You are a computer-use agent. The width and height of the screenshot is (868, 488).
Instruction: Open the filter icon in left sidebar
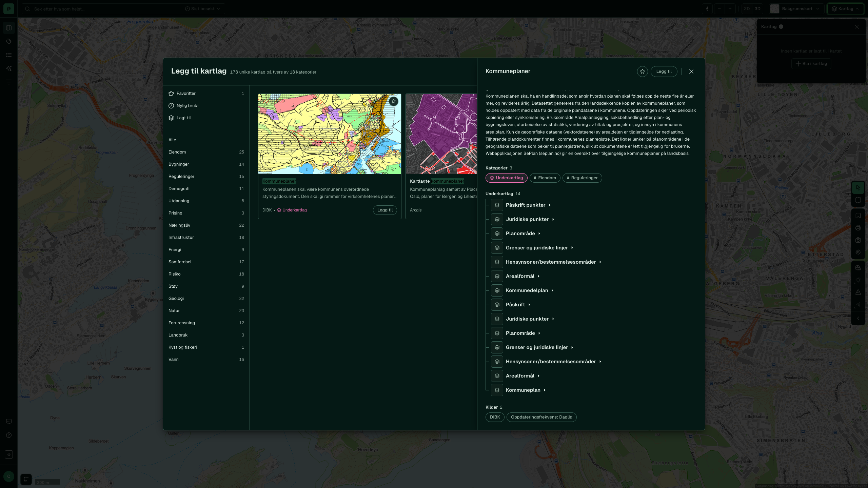tap(9, 82)
